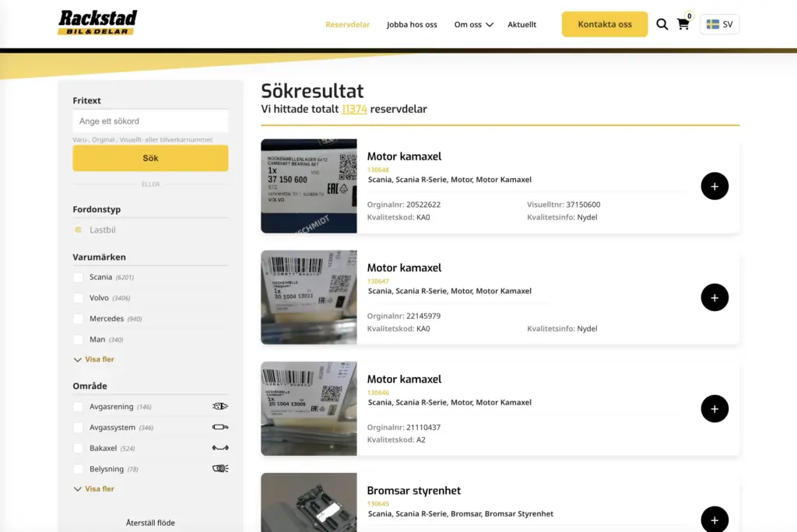Viewport: 797px width, 532px height.
Task: Click the Belysning headlight icon
Action: tap(219, 468)
